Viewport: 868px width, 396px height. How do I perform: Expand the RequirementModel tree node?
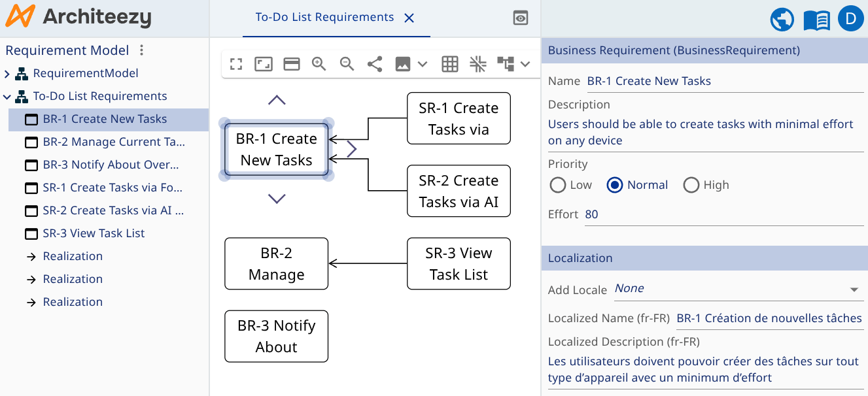click(x=7, y=74)
